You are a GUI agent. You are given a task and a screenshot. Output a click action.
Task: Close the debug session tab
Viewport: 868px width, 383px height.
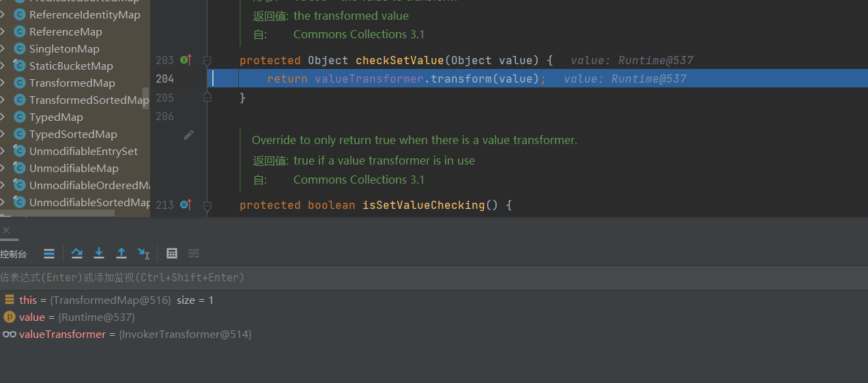pyautogui.click(x=6, y=230)
